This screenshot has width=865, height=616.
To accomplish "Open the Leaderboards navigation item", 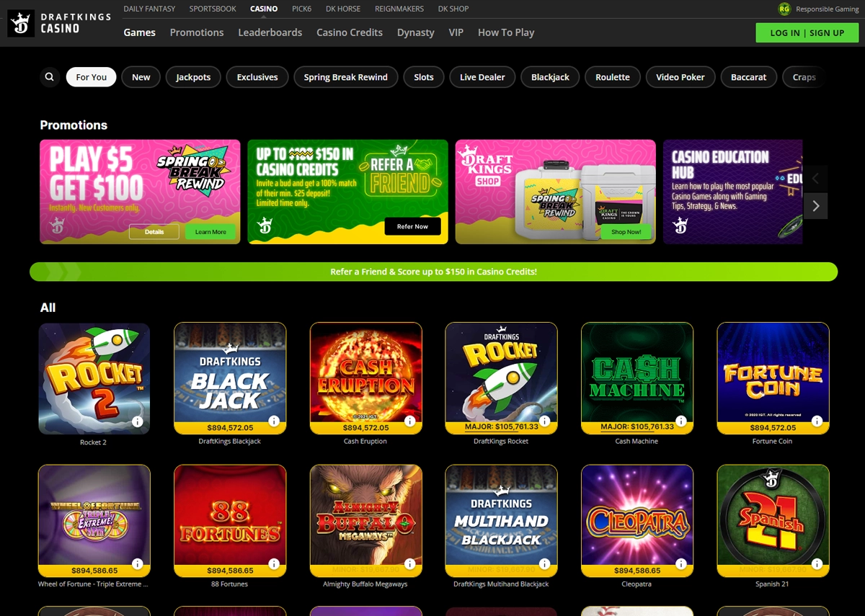I will (270, 32).
